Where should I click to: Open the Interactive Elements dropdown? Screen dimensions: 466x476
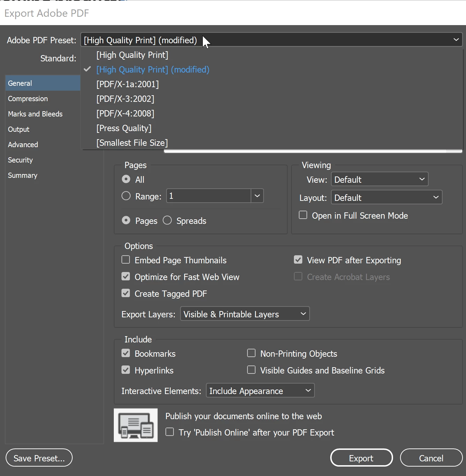click(260, 391)
